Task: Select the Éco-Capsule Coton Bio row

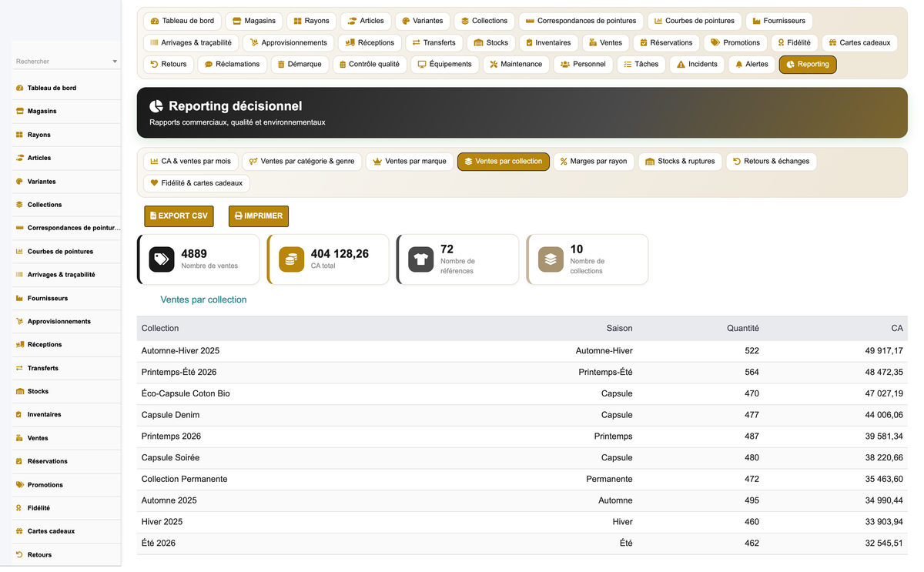Action: tap(522, 394)
